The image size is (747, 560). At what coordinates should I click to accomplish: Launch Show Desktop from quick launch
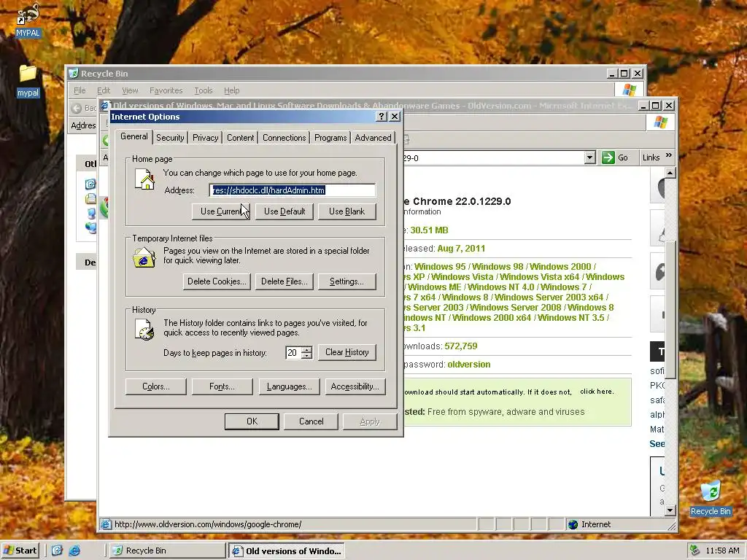[57, 551]
